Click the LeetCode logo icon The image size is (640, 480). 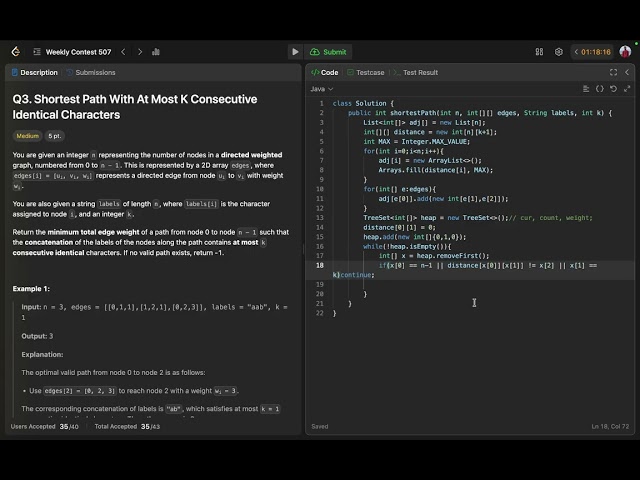click(x=16, y=52)
